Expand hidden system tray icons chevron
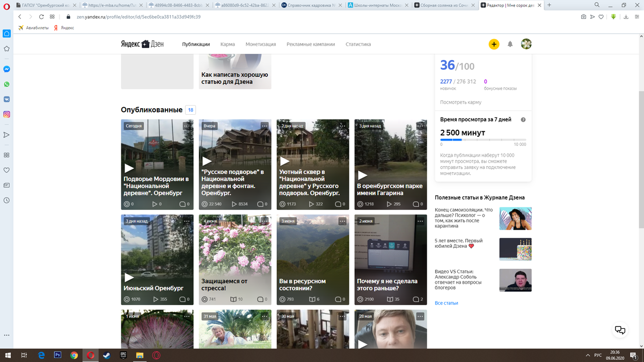644x362 pixels. pyautogui.click(x=589, y=355)
